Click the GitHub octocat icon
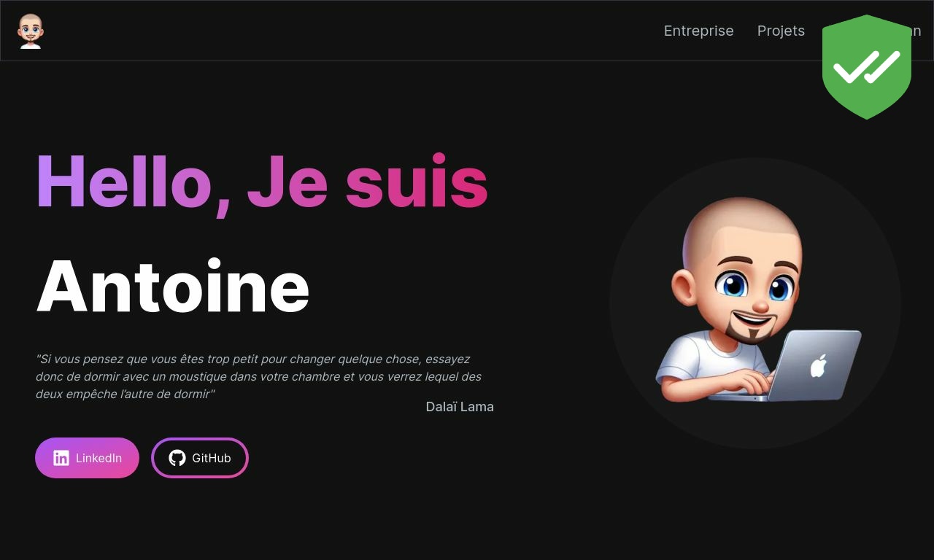 pos(177,458)
